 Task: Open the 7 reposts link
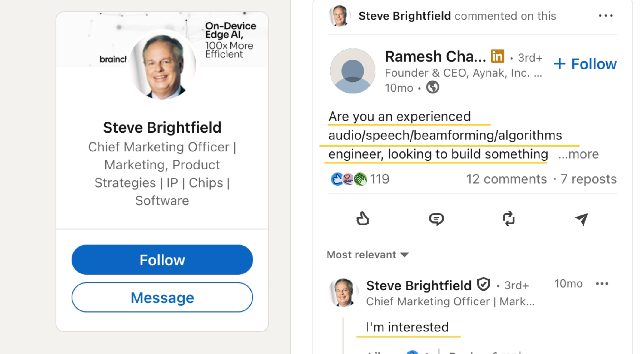tap(588, 179)
